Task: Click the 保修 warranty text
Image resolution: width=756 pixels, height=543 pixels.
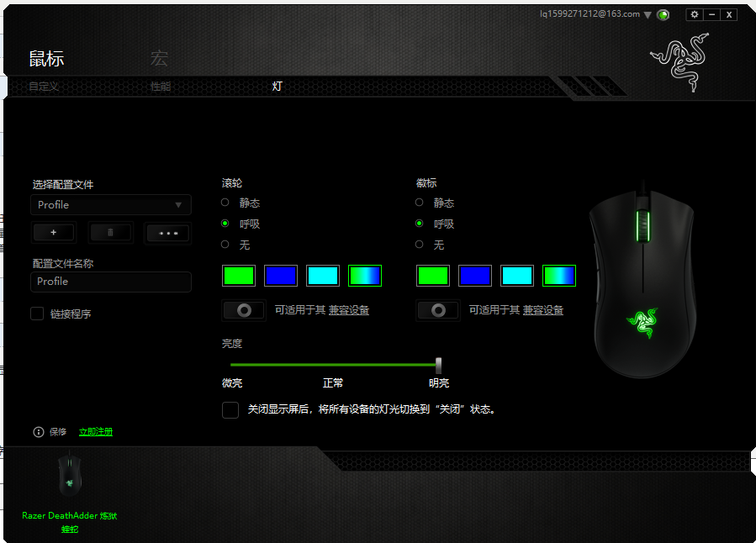Action: point(58,432)
